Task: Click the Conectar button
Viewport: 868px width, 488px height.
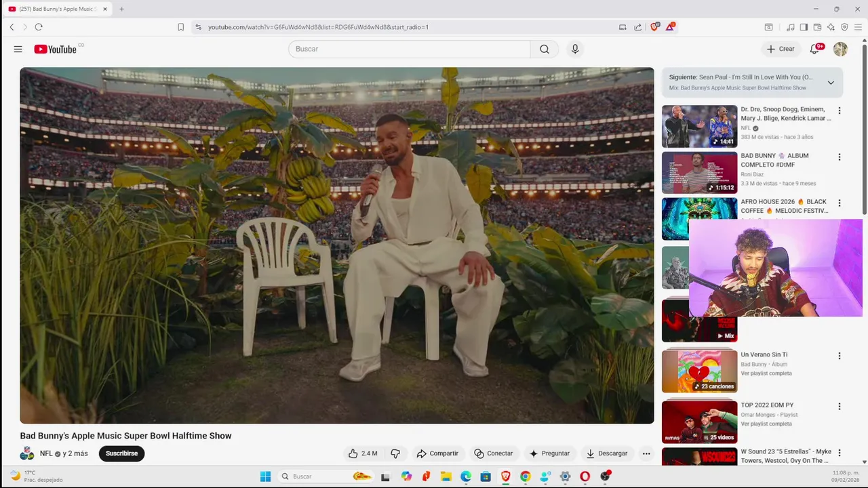Action: pos(494,453)
